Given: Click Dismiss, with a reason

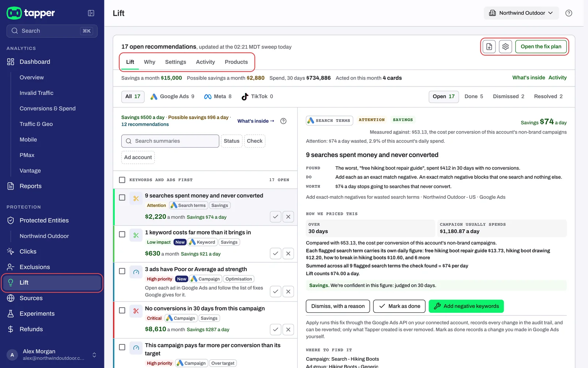Looking at the screenshot, I should point(338,306).
